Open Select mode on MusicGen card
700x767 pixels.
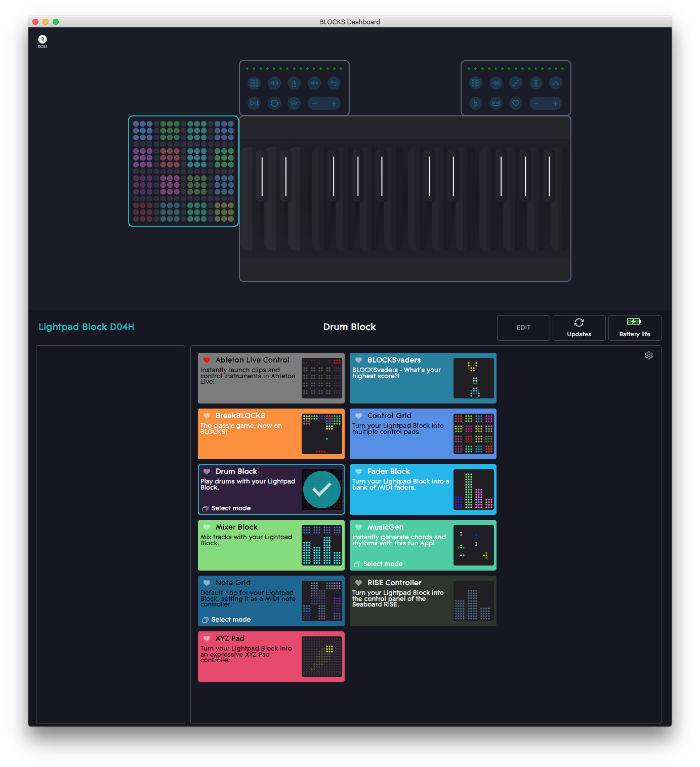pos(378,564)
